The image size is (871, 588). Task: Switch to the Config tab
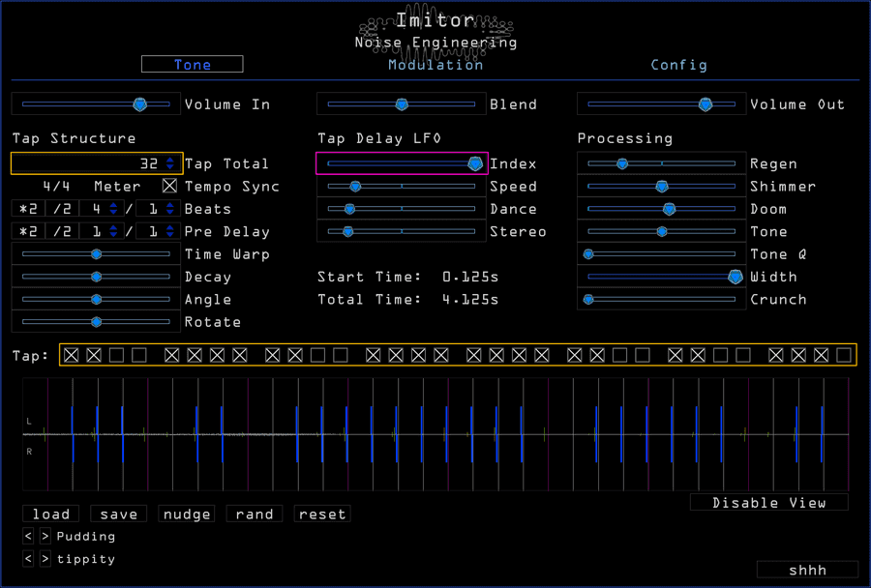click(x=678, y=65)
